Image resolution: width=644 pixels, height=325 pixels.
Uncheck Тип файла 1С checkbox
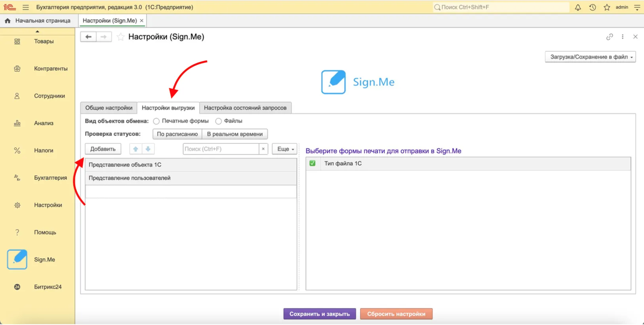click(x=312, y=163)
